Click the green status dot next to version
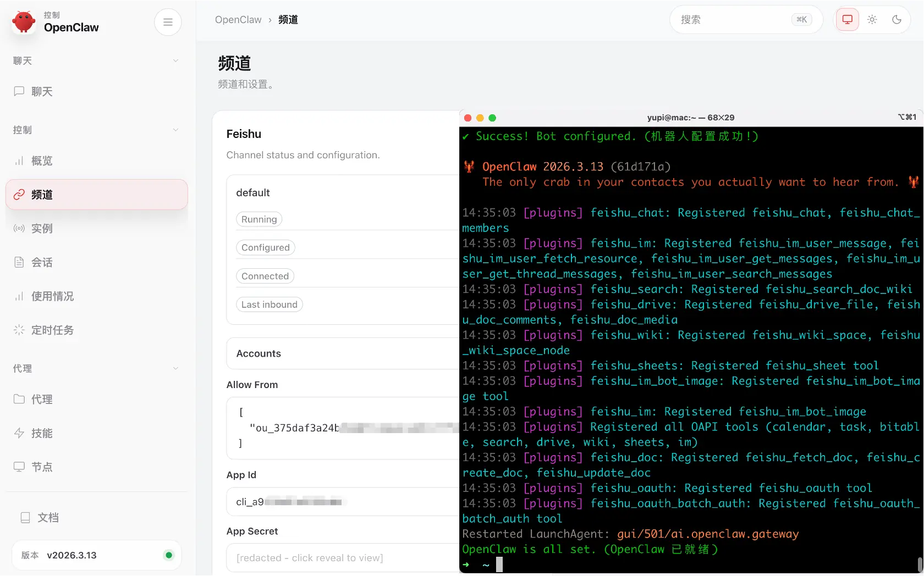 [169, 555]
